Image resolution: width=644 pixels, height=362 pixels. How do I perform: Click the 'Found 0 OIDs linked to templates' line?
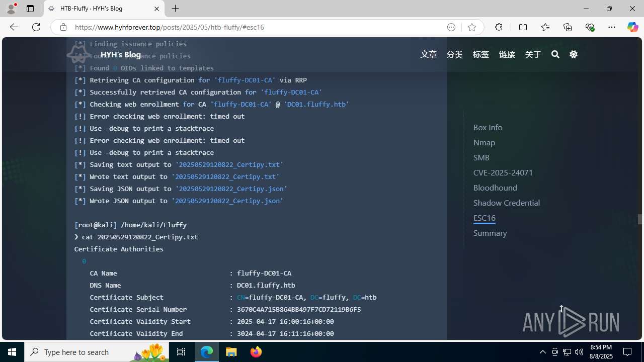coord(144,68)
